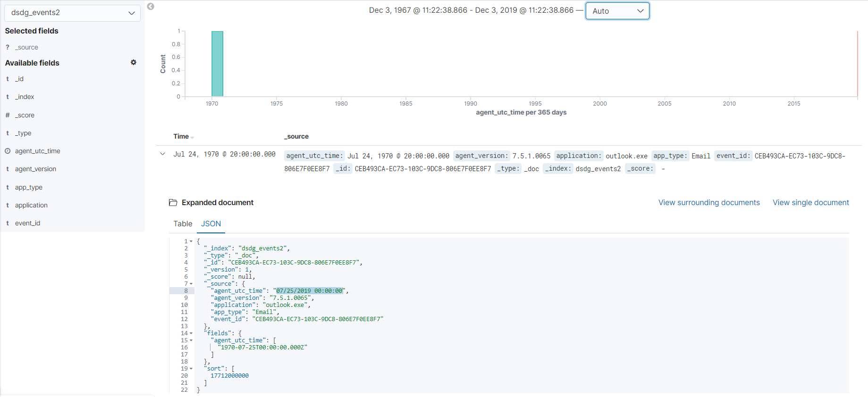
Task: Select the JSON tab
Action: click(211, 224)
